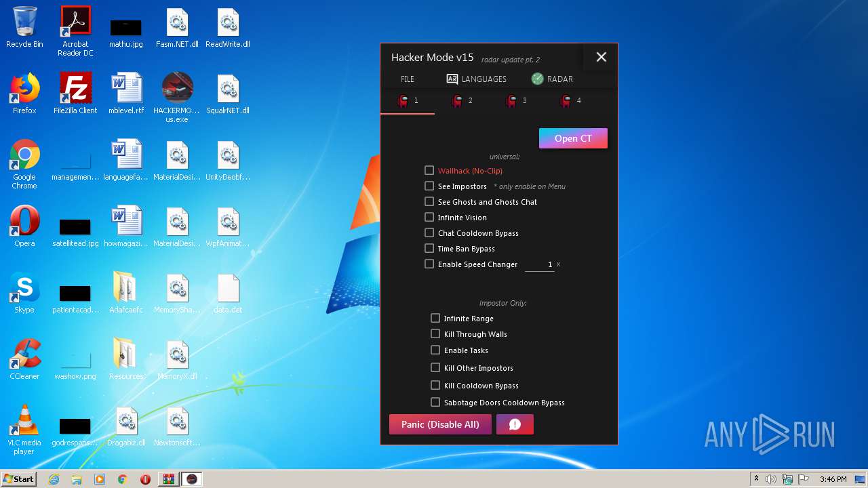Click the taskbar clock showing 3:46 PM
The image size is (868, 488).
(x=833, y=479)
